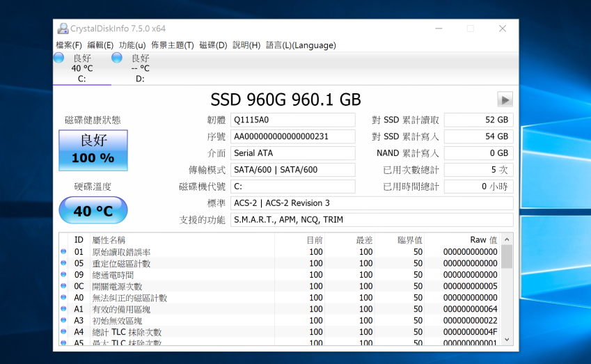Open the 檔案(F) menu
The width and height of the screenshot is (591, 364).
click(69, 45)
